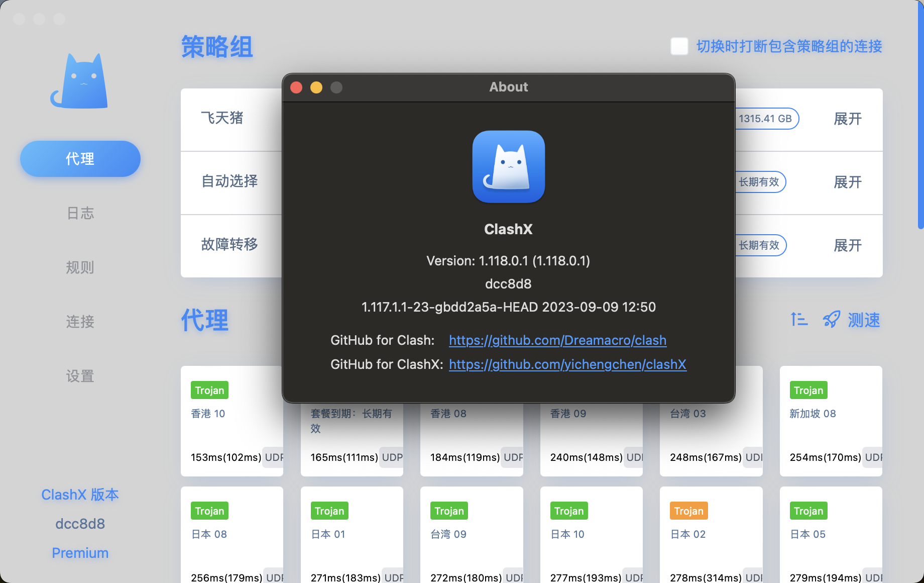Expand the 故障转移 policy group

pos(848,245)
